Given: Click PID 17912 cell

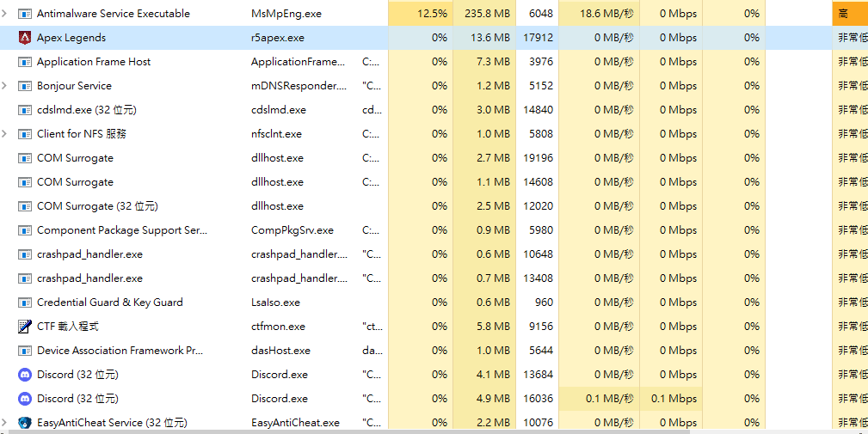Looking at the screenshot, I should (538, 38).
